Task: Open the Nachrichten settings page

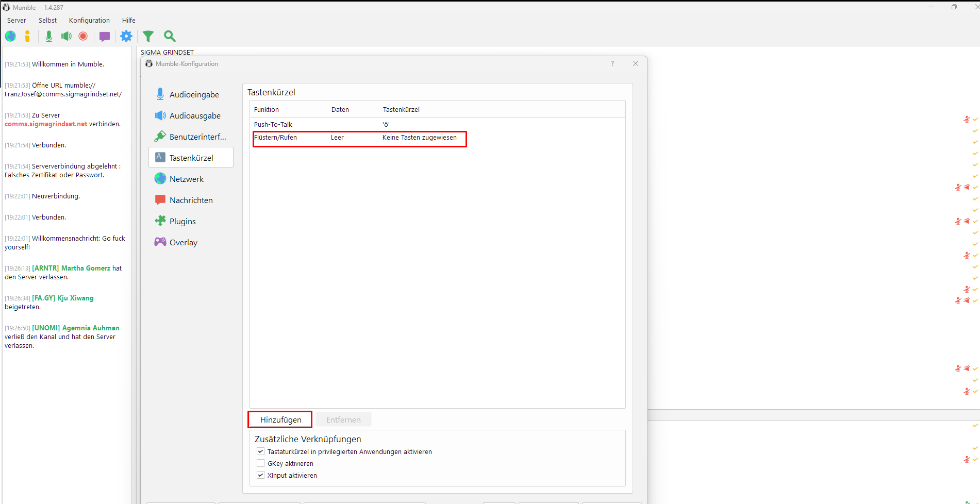Action: pyautogui.click(x=191, y=200)
